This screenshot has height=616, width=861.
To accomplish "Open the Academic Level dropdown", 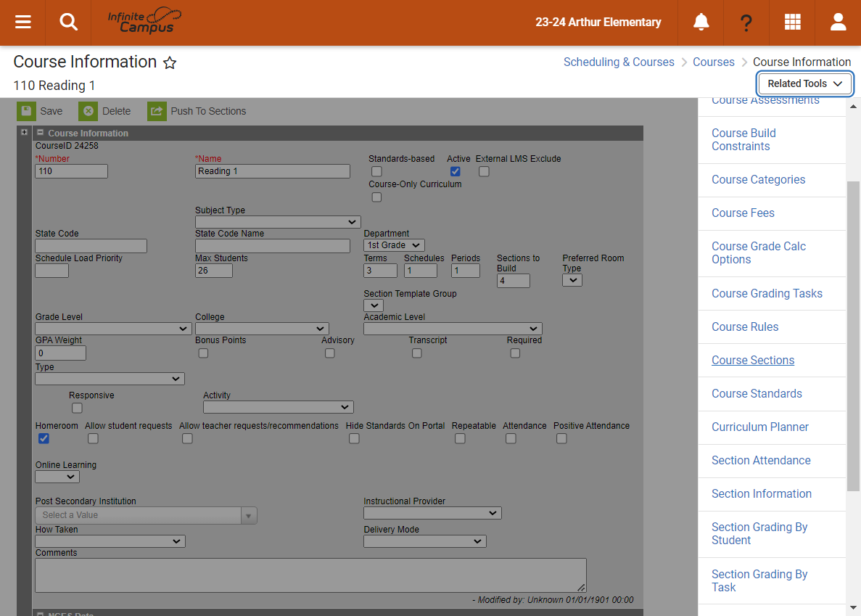I will [x=453, y=328].
